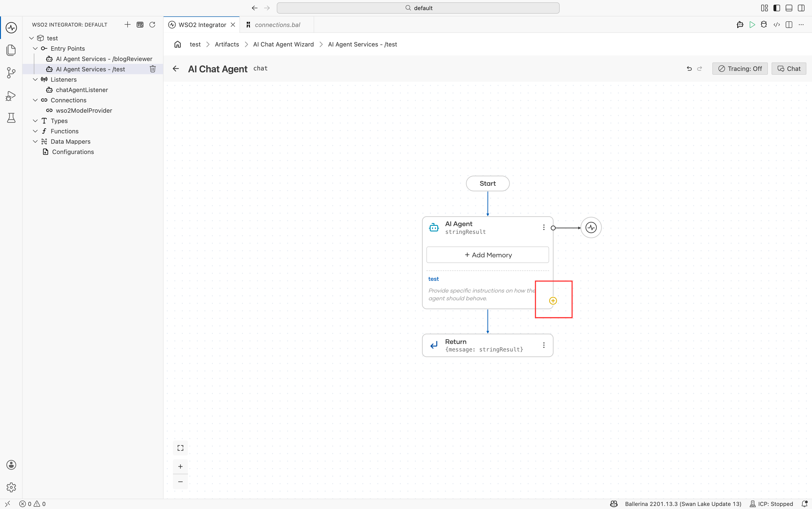Image resolution: width=812 pixels, height=509 pixels.
Task: Click the Chat button
Action: pyautogui.click(x=789, y=69)
